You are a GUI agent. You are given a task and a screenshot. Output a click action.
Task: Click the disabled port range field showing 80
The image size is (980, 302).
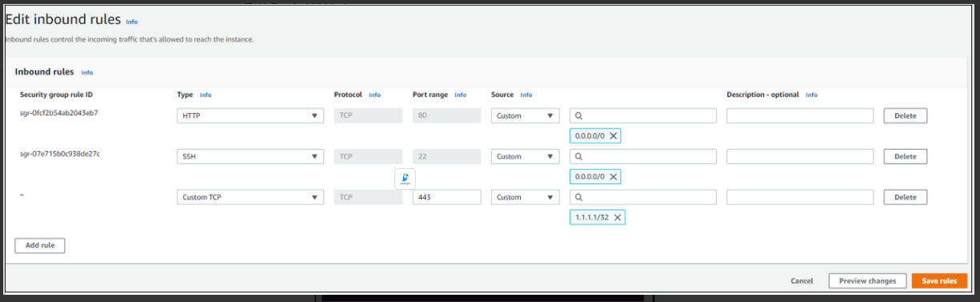[x=446, y=115]
